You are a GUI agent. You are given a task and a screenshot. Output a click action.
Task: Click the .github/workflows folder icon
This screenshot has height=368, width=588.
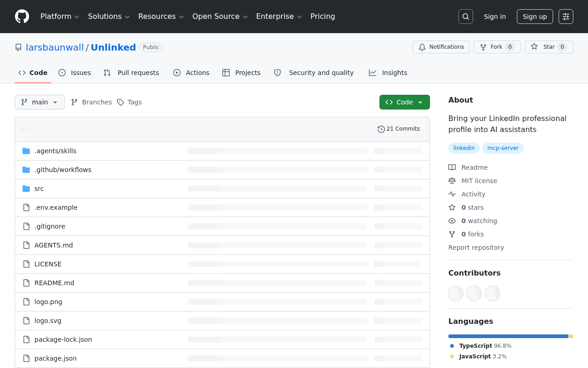click(x=26, y=170)
